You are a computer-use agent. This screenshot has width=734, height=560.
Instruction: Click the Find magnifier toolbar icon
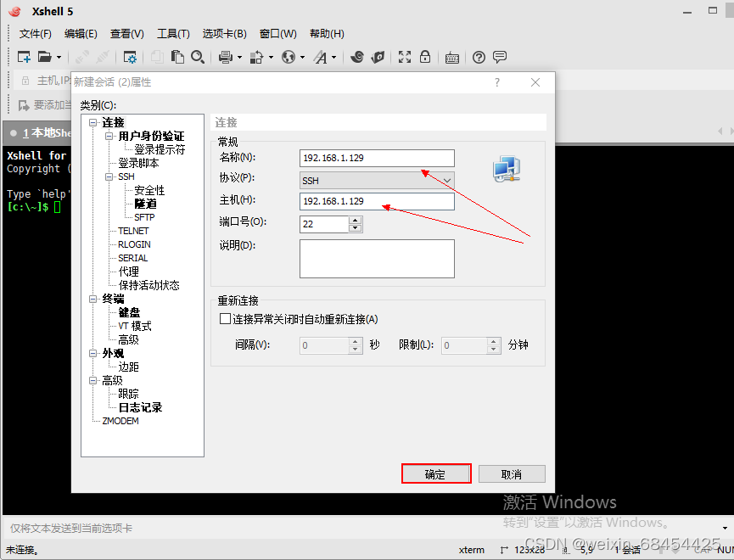click(x=198, y=57)
